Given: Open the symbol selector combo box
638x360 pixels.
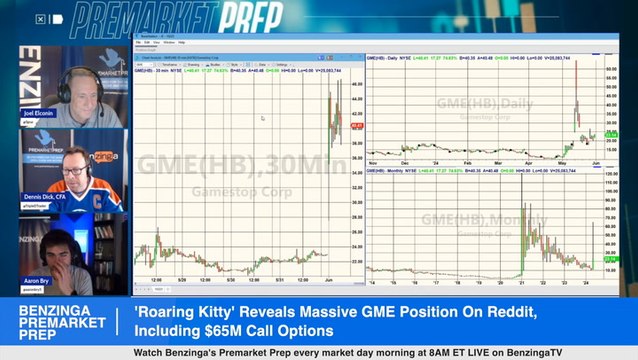Looking at the screenshot, I should pyautogui.click(x=144, y=65).
